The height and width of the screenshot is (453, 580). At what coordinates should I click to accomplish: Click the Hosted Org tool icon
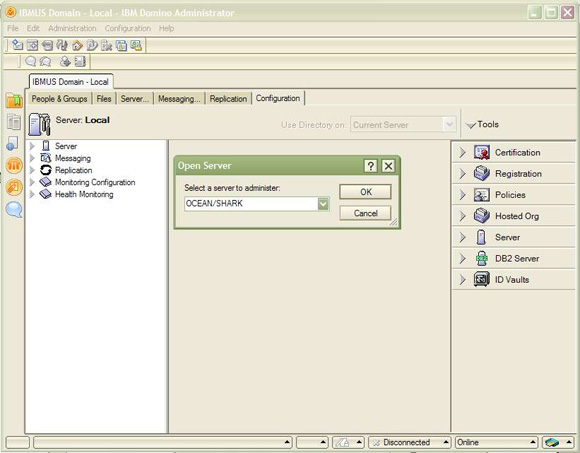tap(482, 216)
